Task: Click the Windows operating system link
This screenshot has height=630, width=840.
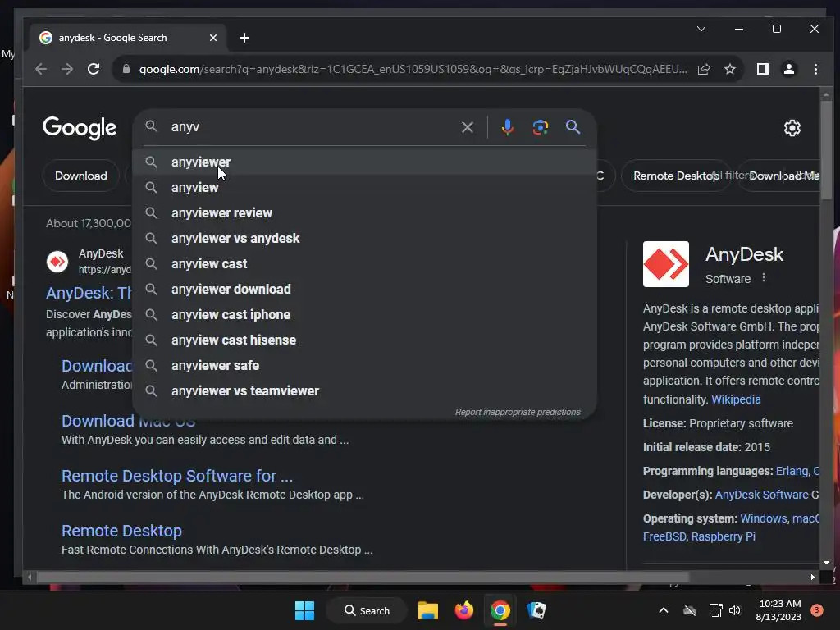Action: (763, 518)
